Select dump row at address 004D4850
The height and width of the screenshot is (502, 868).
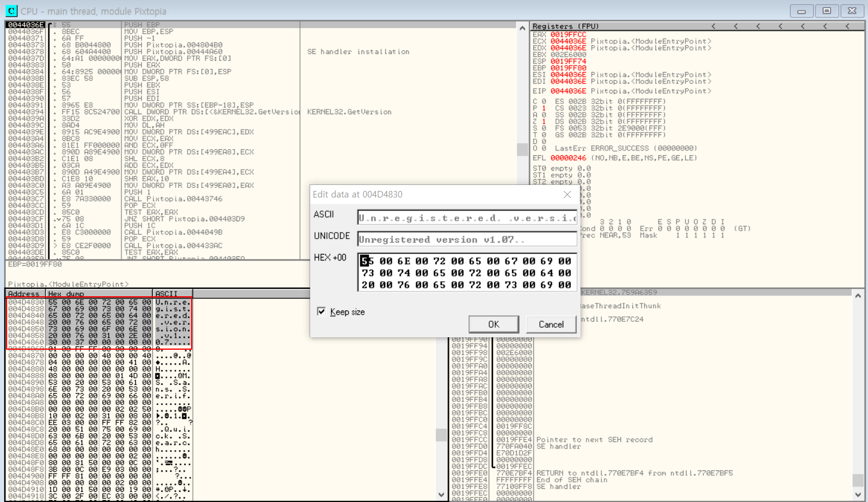coord(99,329)
